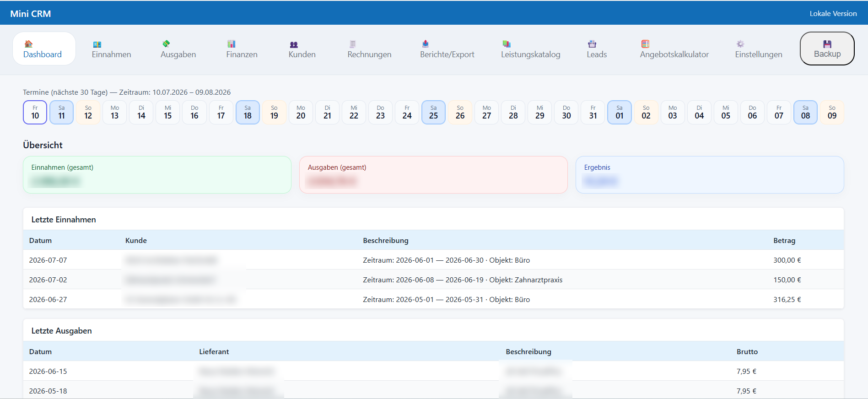Select Saturday 11 in the calendar strip

tap(62, 112)
